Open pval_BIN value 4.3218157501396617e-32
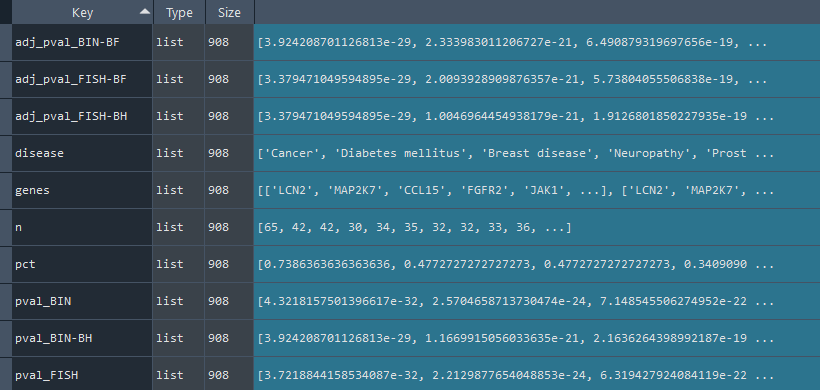Image resolution: width=820 pixels, height=390 pixels. [x=537, y=302]
